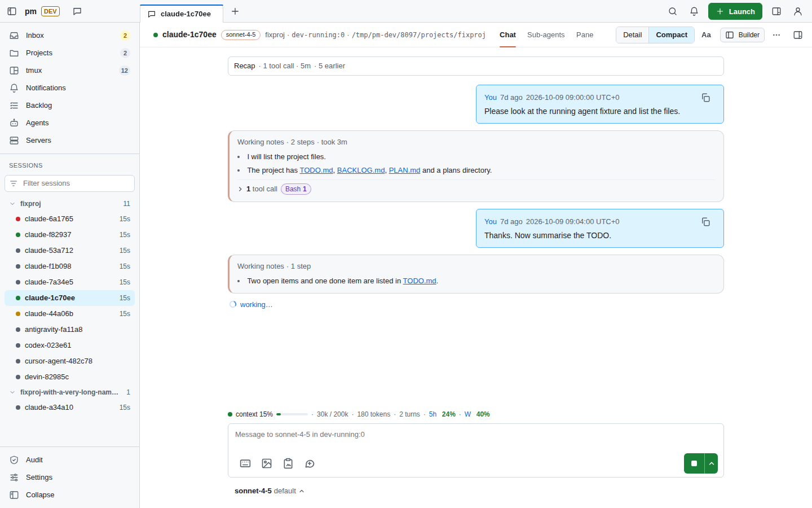
Task: Open TODO.md link in second working notes
Action: tap(420, 281)
